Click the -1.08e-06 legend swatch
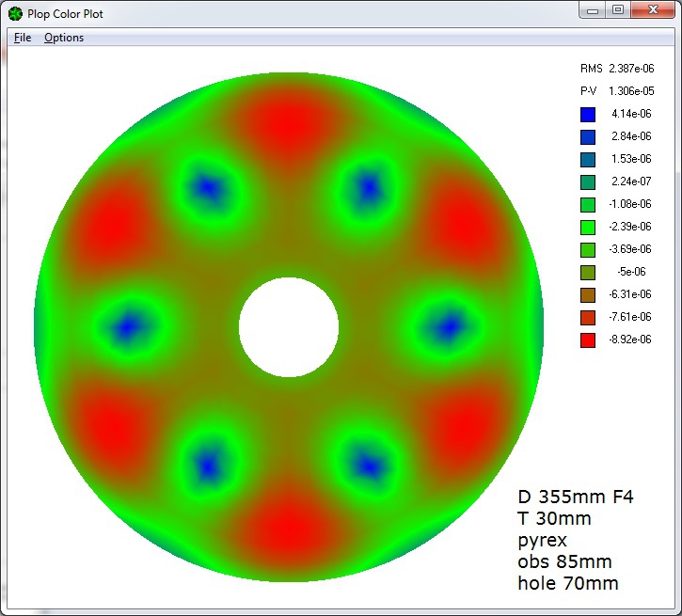 588,205
